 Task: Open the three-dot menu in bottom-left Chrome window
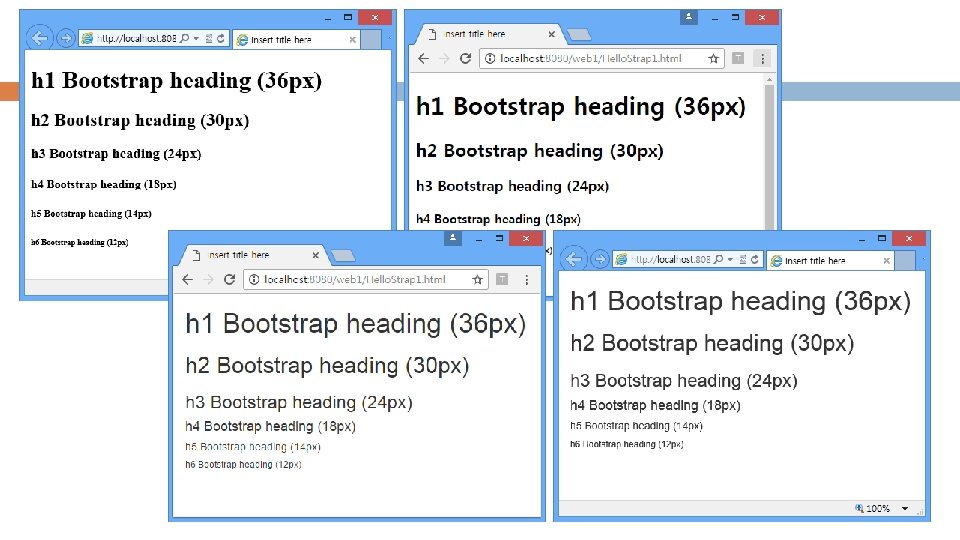[527, 279]
